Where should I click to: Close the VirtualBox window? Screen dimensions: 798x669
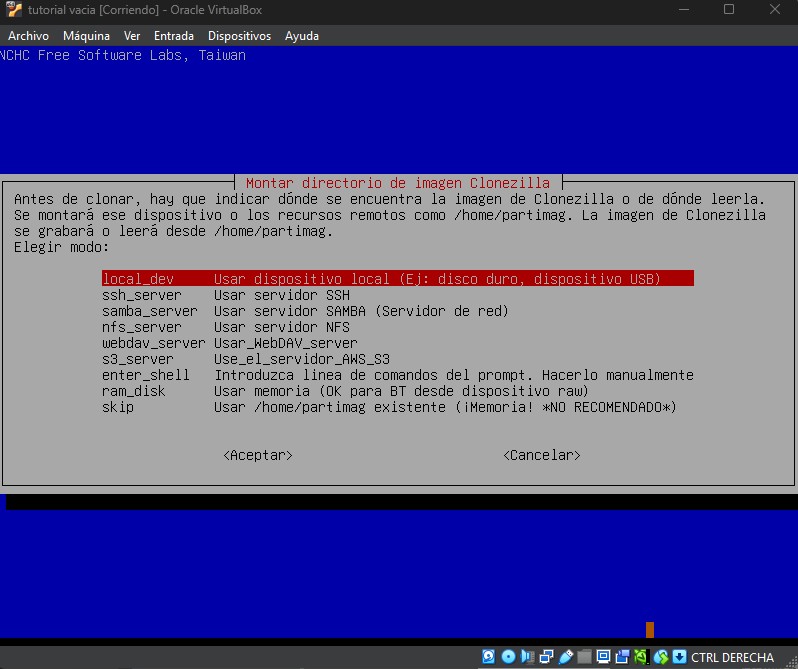tap(775, 10)
